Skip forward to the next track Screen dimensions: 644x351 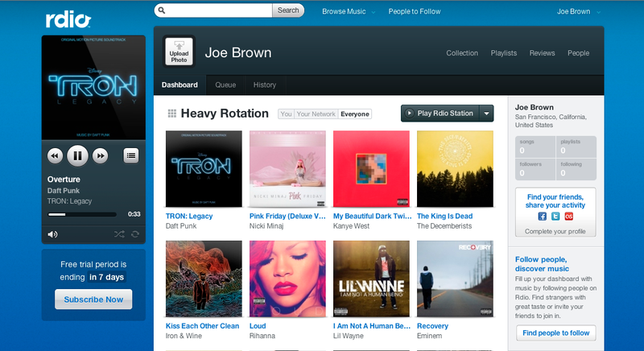pos(100,155)
